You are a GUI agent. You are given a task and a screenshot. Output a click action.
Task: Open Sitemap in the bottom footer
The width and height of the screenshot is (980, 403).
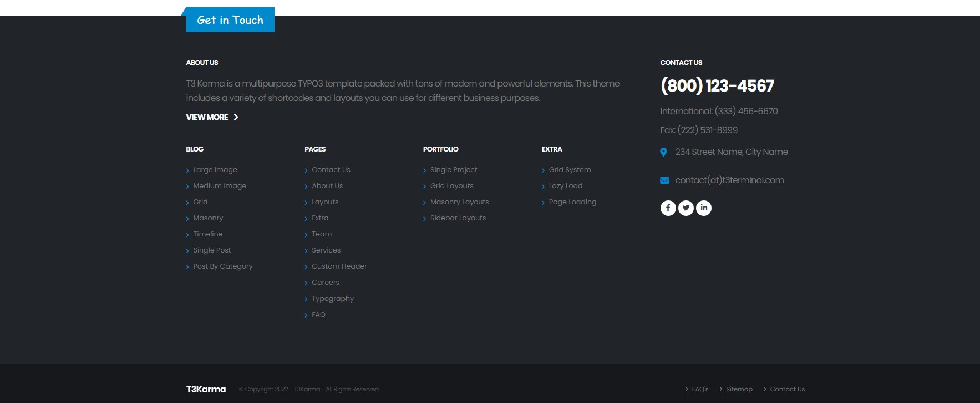click(x=739, y=389)
